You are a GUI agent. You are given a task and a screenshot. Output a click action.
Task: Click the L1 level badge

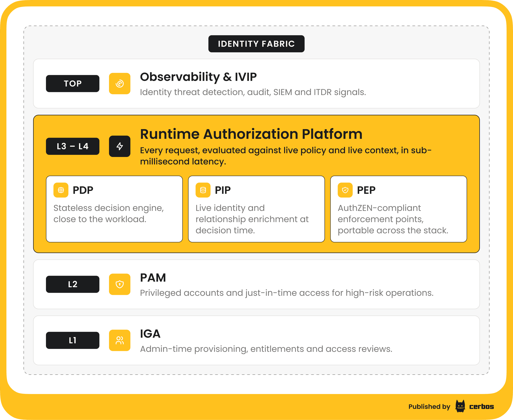tap(73, 340)
